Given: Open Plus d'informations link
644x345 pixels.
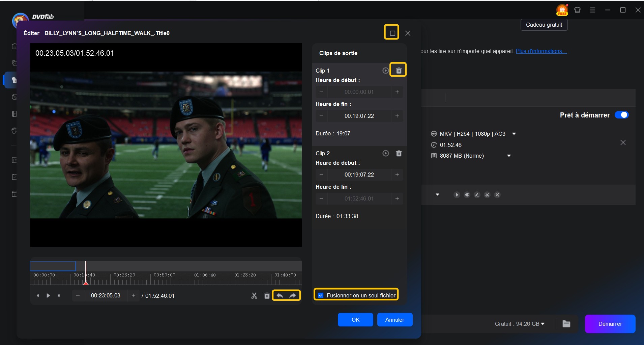Looking at the screenshot, I should pos(541,51).
